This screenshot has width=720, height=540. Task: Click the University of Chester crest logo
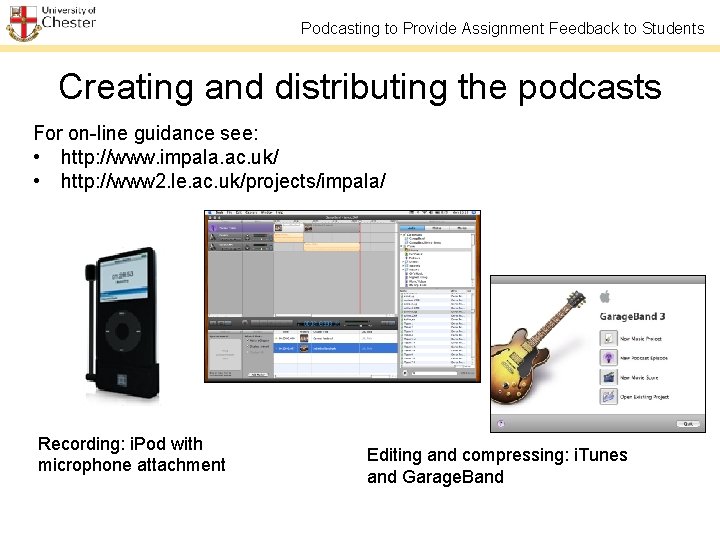tap(23, 23)
